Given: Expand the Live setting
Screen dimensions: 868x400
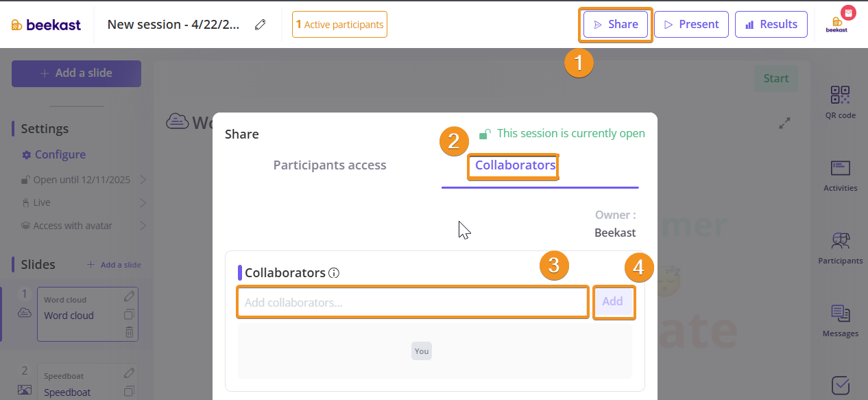Looking at the screenshot, I should tap(143, 202).
